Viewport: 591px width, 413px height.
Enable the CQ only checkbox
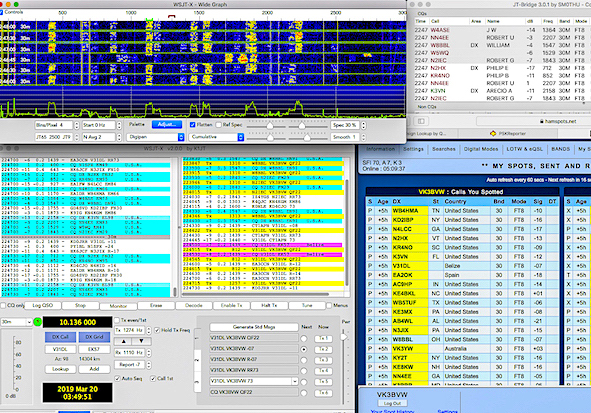(3, 305)
